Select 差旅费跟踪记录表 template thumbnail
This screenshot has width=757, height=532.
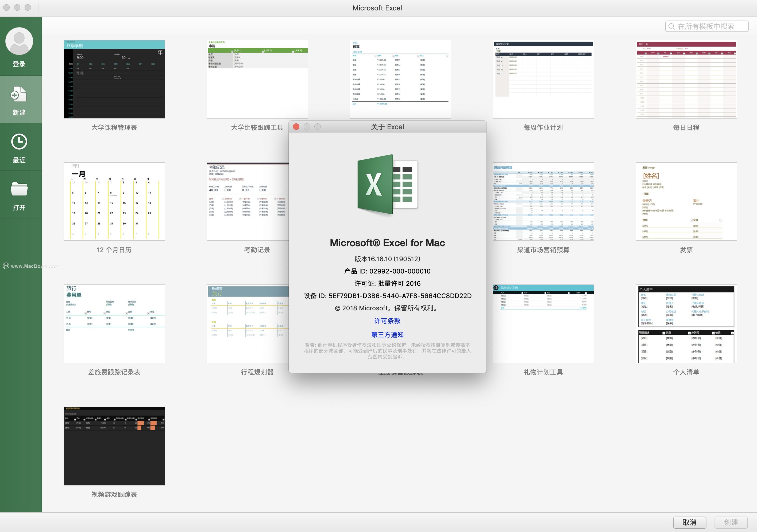(x=114, y=324)
